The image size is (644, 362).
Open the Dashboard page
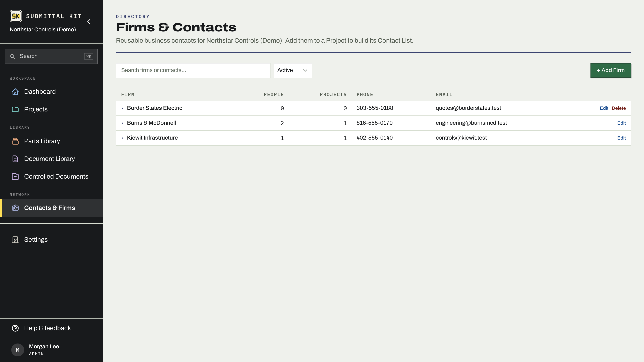click(x=51, y=92)
